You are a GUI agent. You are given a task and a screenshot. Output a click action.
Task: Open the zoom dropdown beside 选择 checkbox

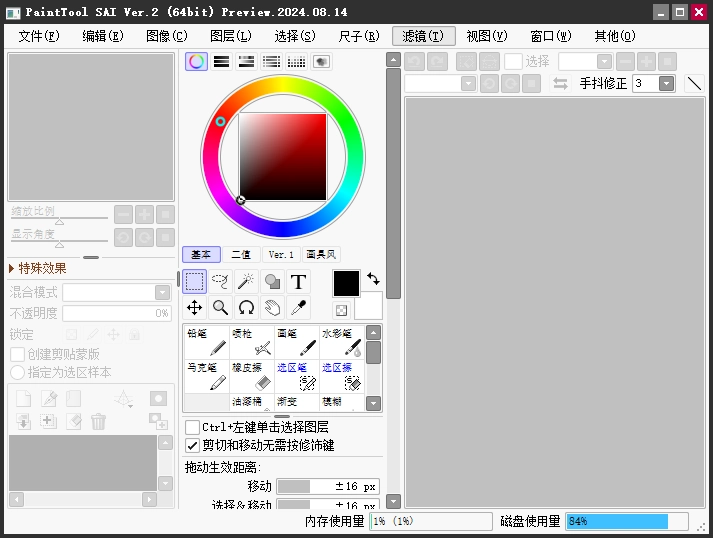point(604,61)
